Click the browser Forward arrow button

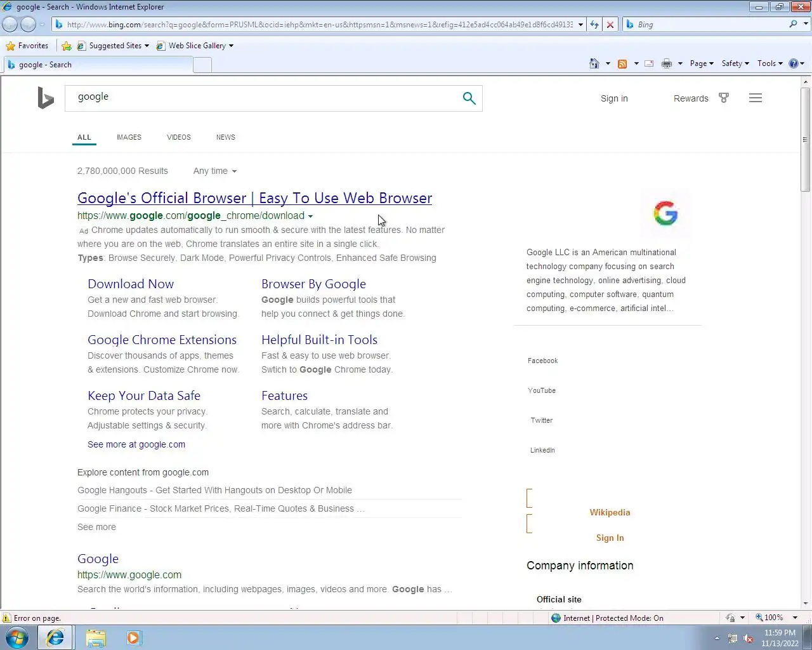(x=28, y=25)
